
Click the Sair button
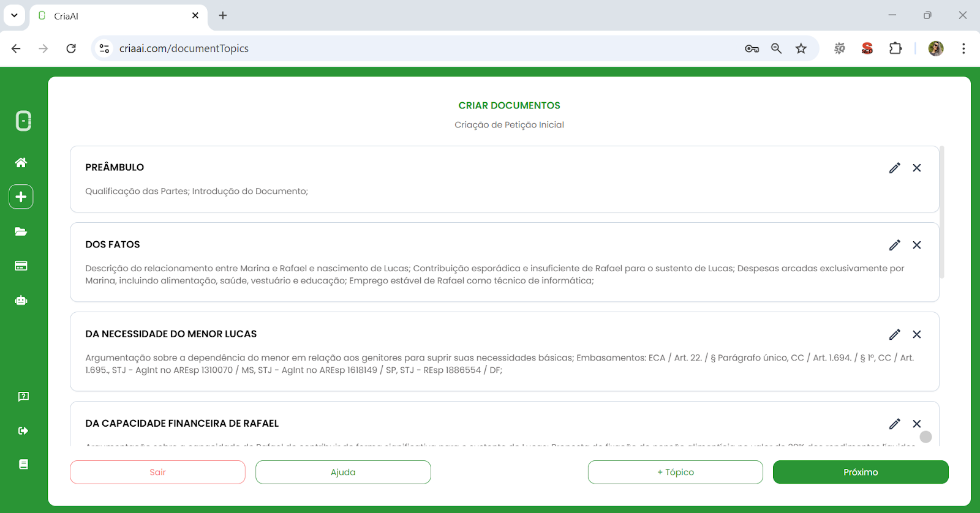[157, 472]
